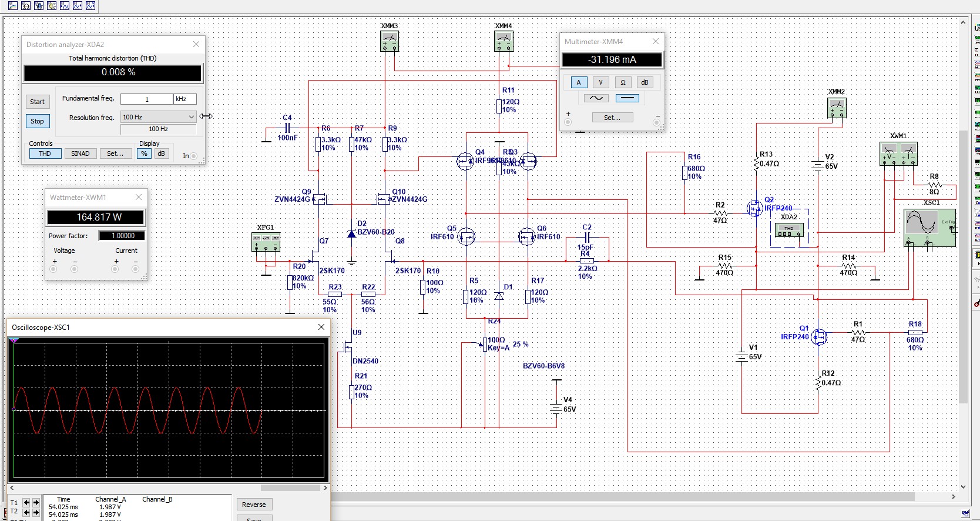Click the Fundamental freq. value field
The height and width of the screenshot is (521, 980).
(147, 99)
